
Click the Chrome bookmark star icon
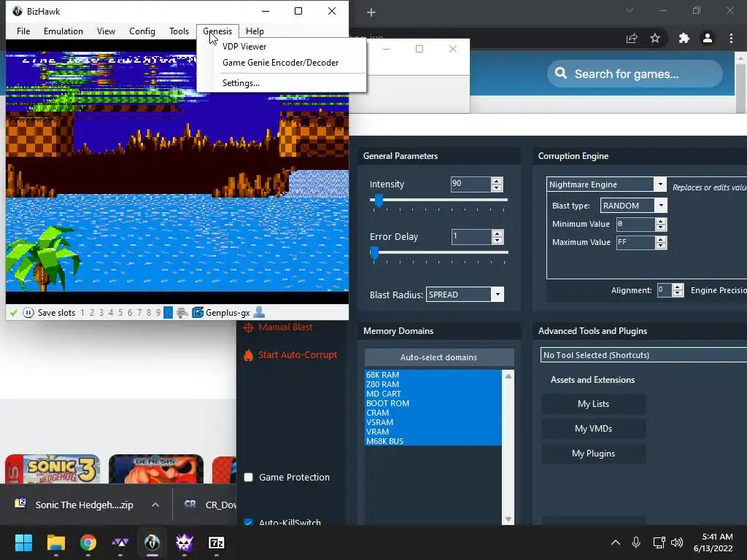pos(655,38)
